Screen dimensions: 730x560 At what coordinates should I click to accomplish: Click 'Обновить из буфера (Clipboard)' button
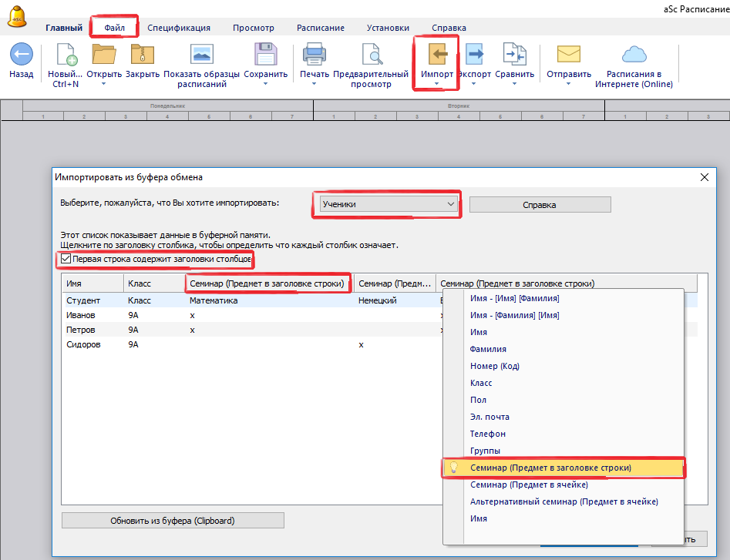point(173,521)
